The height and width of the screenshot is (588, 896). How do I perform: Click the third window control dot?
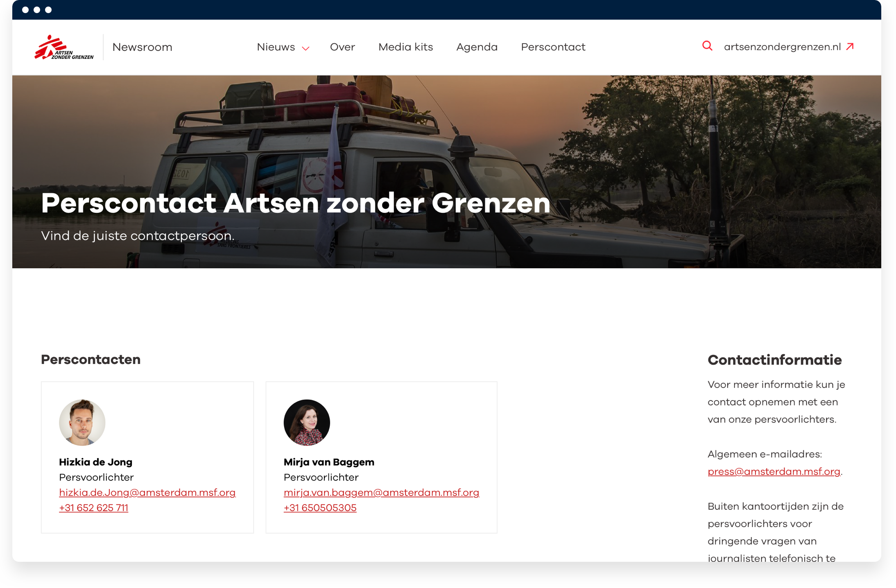(x=48, y=10)
